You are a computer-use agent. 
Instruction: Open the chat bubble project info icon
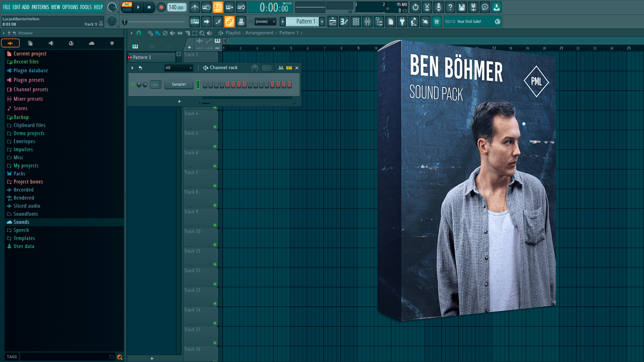point(485,7)
